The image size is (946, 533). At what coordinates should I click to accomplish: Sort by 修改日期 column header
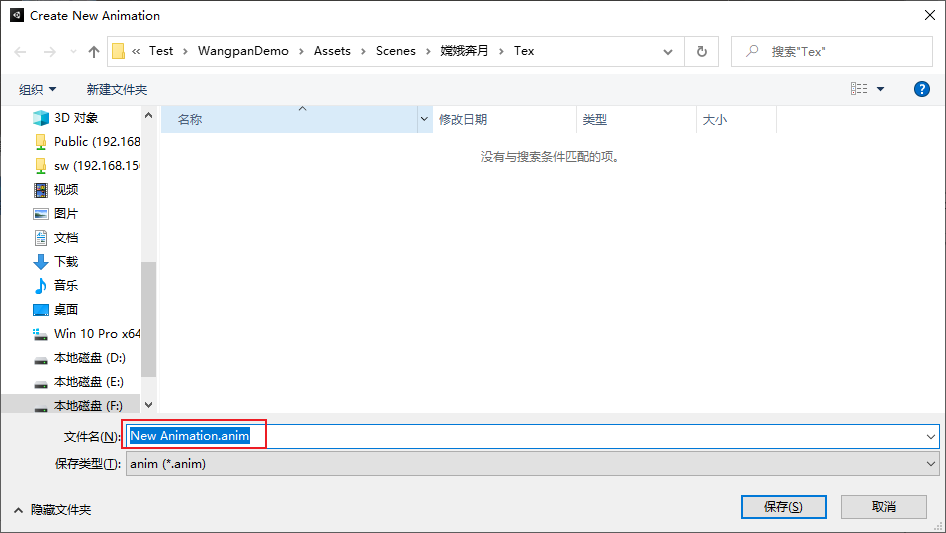click(x=504, y=120)
